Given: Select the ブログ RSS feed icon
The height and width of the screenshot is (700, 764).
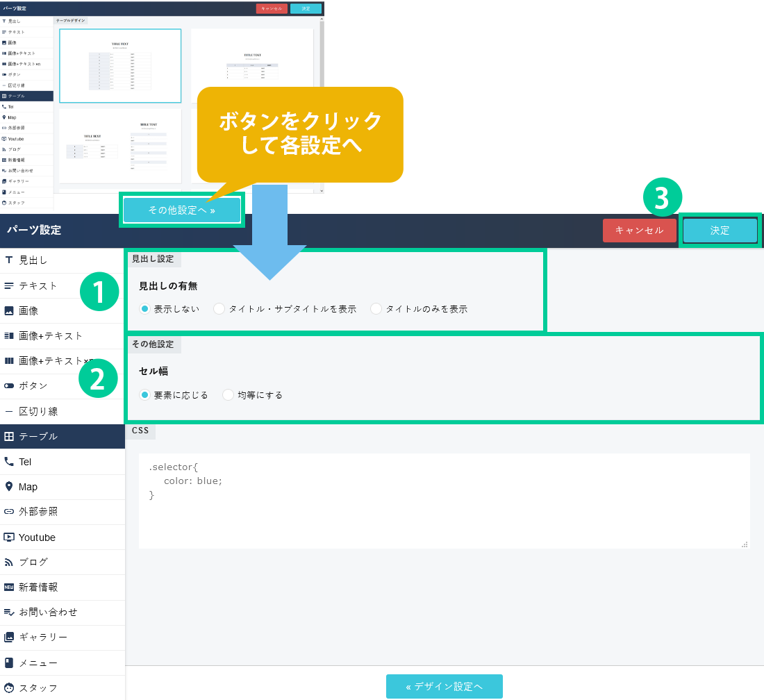Looking at the screenshot, I should coord(9,562).
